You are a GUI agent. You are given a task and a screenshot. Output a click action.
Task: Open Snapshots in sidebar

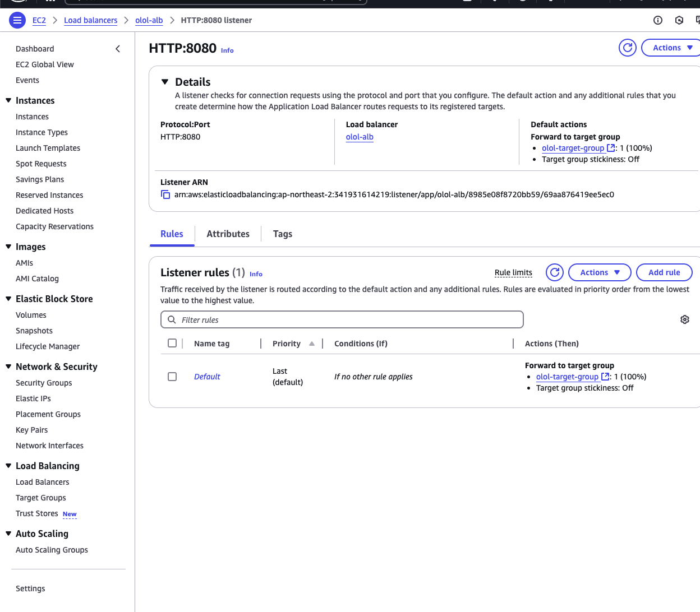[x=34, y=331]
